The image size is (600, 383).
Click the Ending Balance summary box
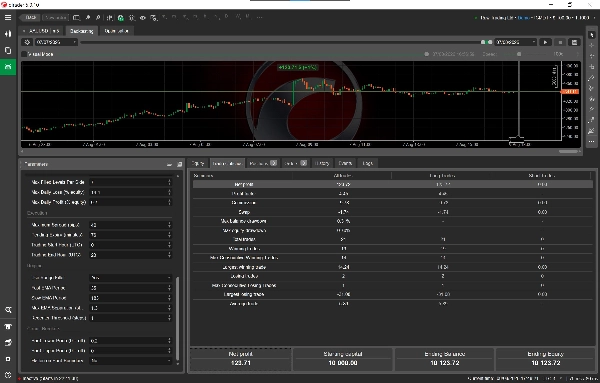(x=444, y=359)
